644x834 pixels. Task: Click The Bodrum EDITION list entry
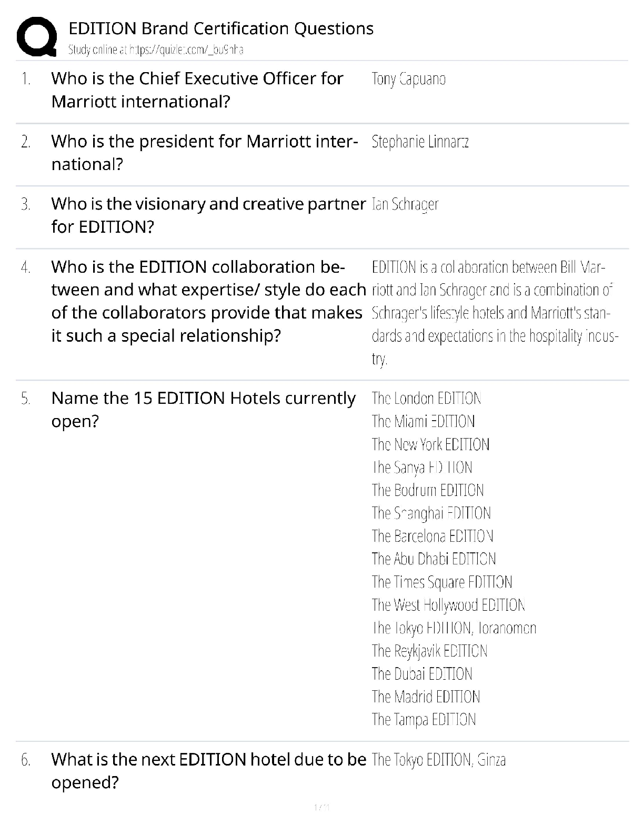[x=427, y=490]
